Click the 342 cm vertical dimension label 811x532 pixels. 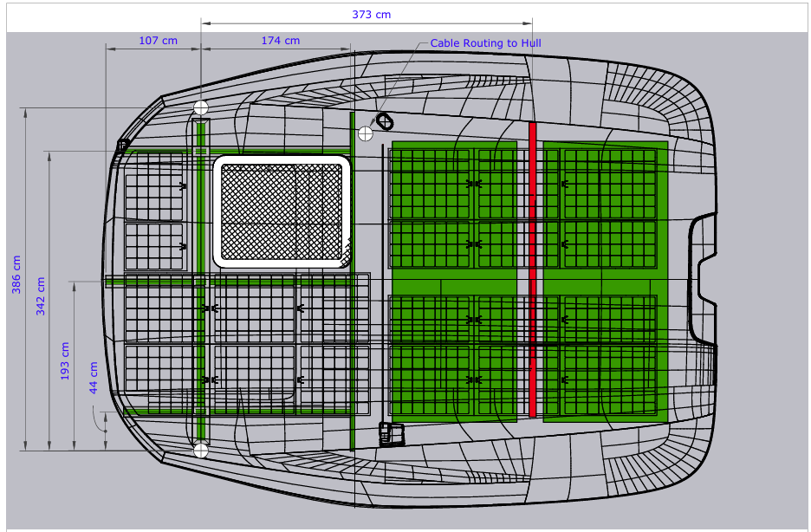point(40,296)
